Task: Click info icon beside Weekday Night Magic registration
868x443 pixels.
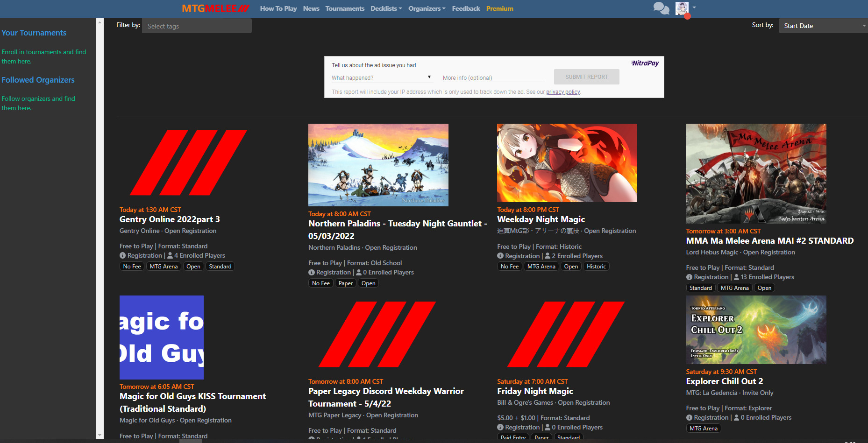Action: (500, 256)
